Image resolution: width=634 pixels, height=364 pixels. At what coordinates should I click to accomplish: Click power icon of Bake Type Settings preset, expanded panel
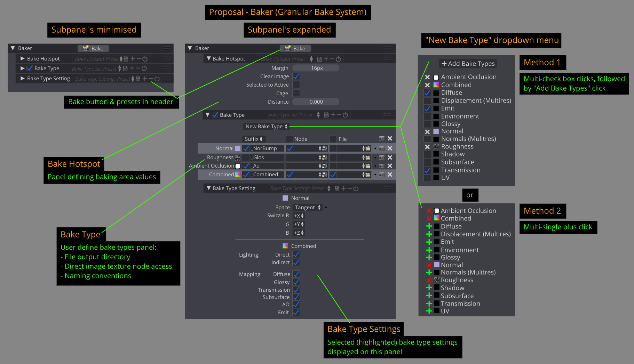356,188
